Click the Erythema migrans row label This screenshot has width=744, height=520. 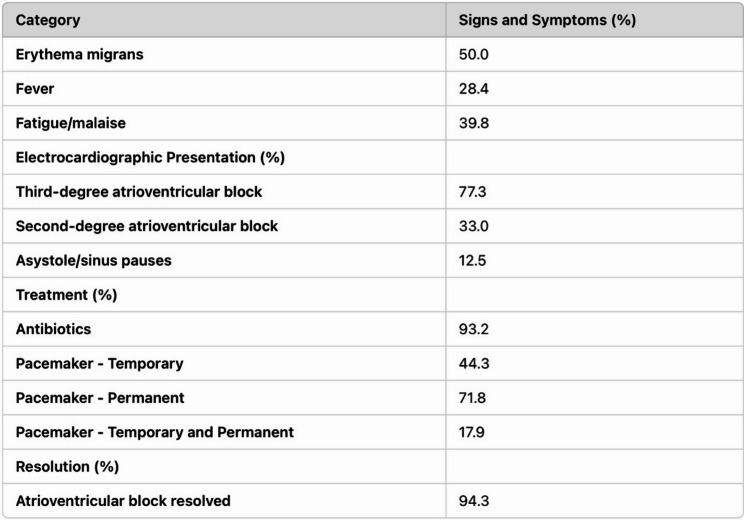(79, 55)
